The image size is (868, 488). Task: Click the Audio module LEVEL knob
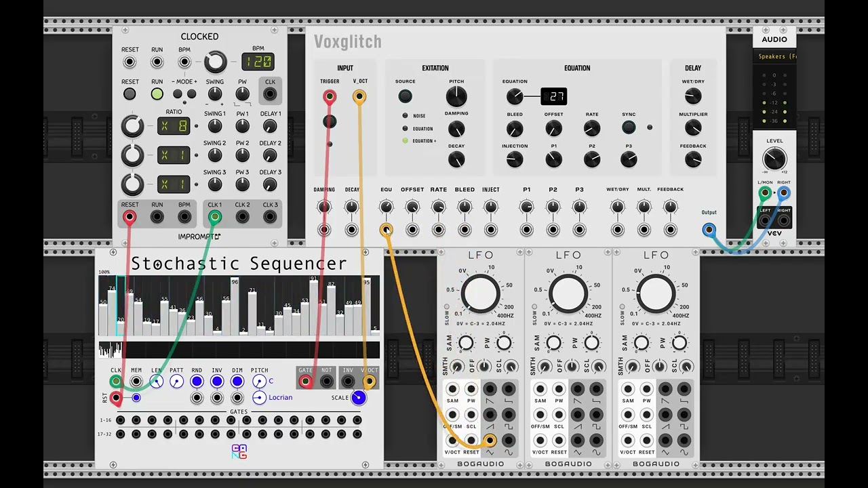774,160
